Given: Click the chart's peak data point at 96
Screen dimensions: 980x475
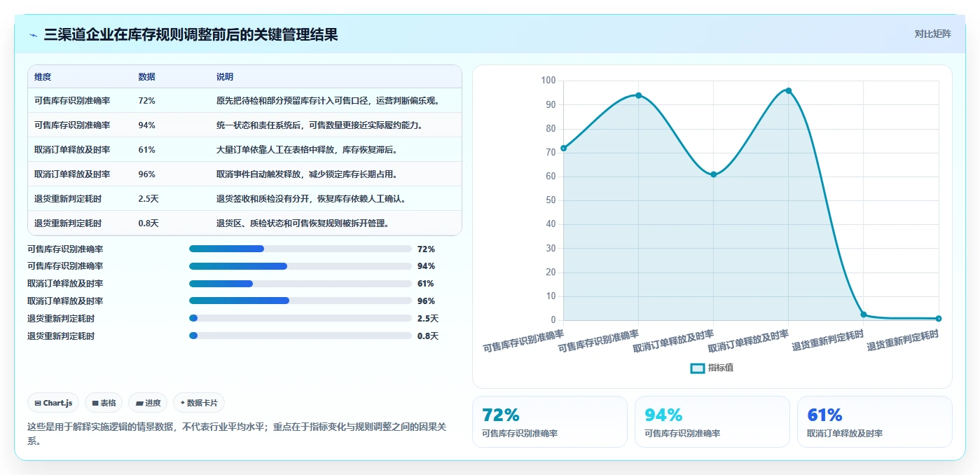Looking at the screenshot, I should point(788,90).
